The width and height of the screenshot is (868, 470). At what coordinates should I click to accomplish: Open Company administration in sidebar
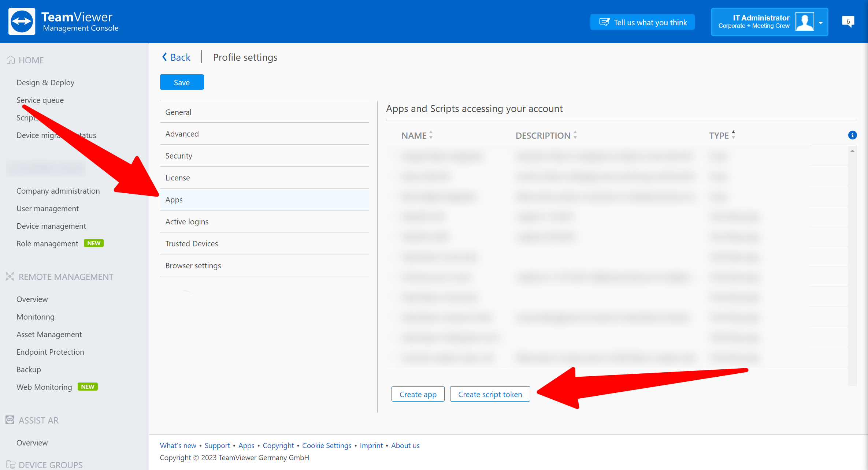point(58,191)
